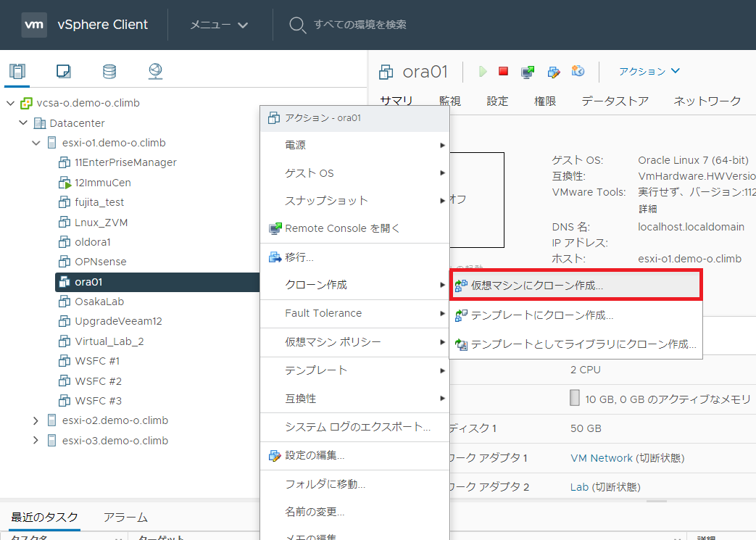Expand 互換性 submenu
The width and height of the screenshot is (756, 540).
pyautogui.click(x=355, y=398)
